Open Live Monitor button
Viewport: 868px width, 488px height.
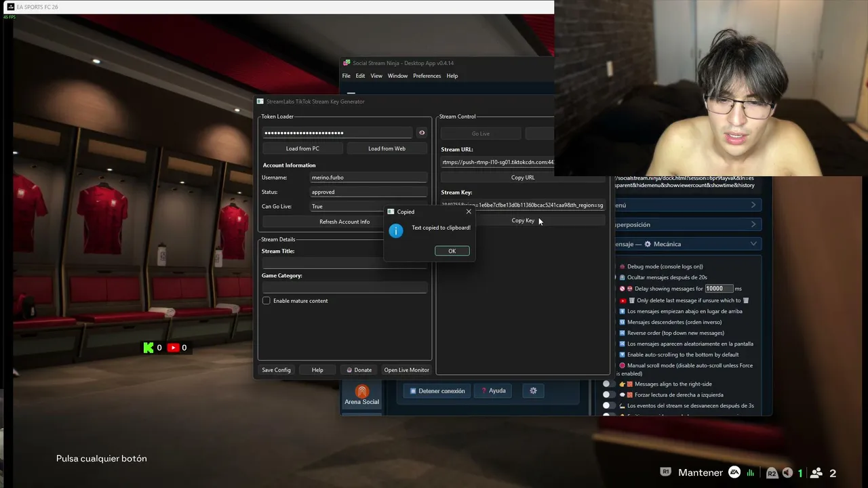pos(407,370)
